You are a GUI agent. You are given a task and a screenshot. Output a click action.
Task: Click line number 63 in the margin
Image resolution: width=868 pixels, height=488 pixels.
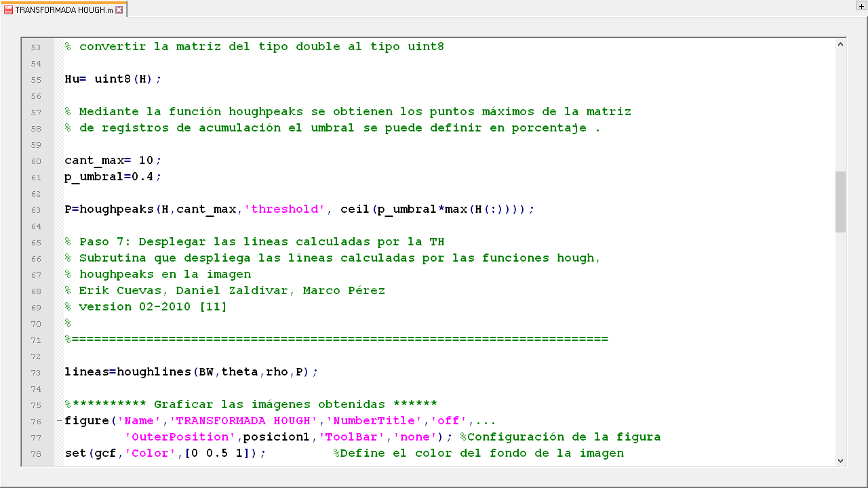pyautogui.click(x=36, y=210)
